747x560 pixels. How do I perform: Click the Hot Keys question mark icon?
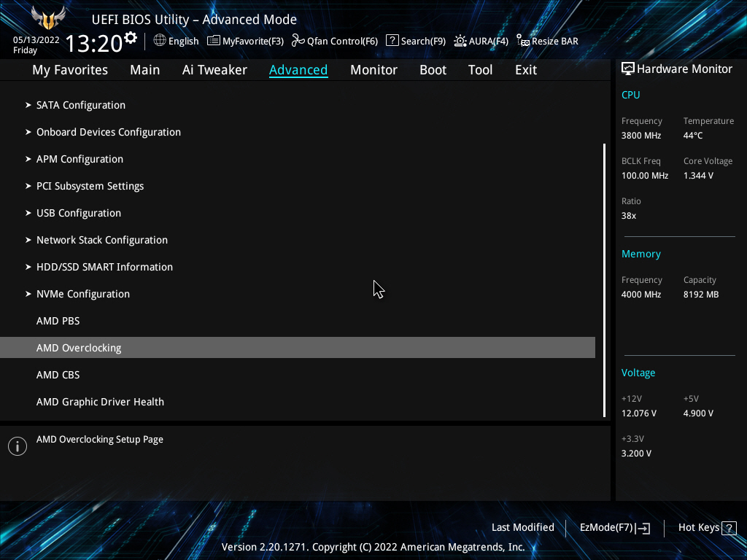(728, 528)
